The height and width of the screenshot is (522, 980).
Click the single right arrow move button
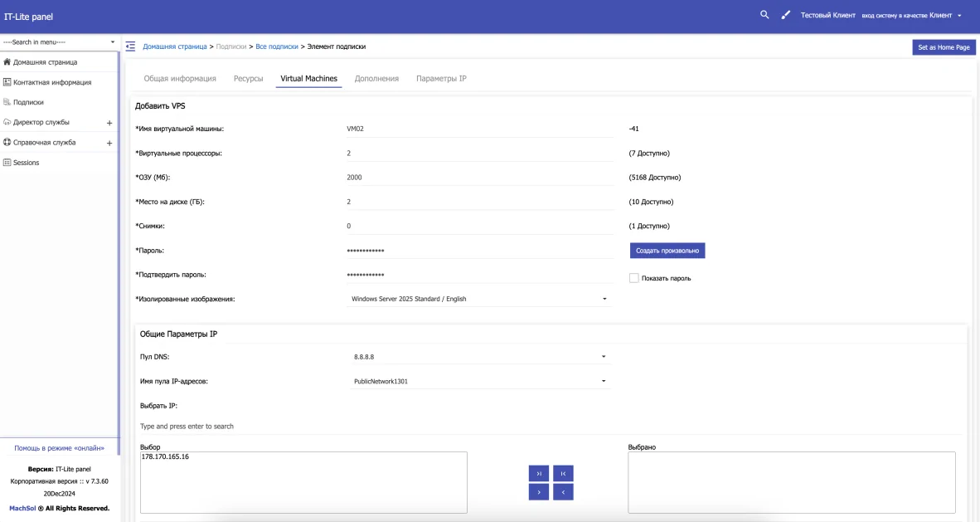pyautogui.click(x=539, y=492)
